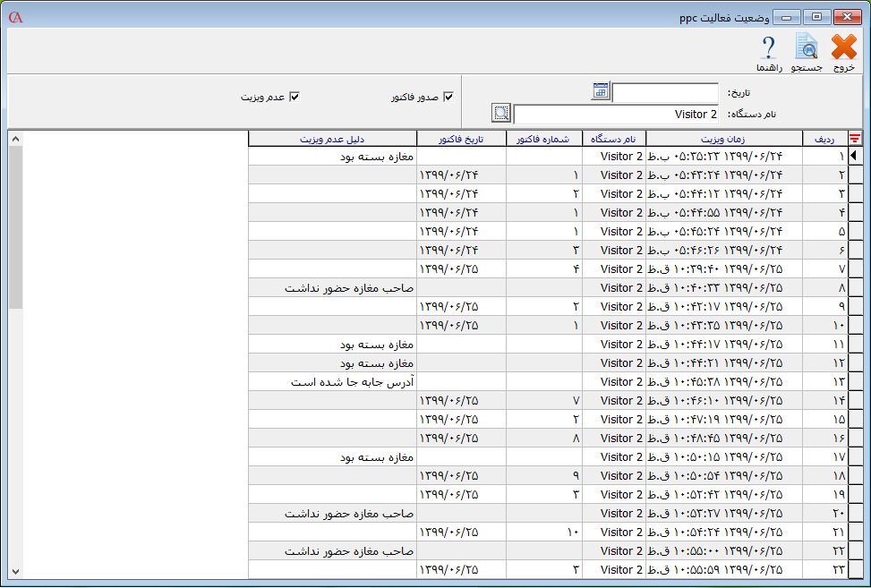Click the application logo icon in title bar
Screen dimensions: 871x588
pyautogui.click(x=14, y=17)
